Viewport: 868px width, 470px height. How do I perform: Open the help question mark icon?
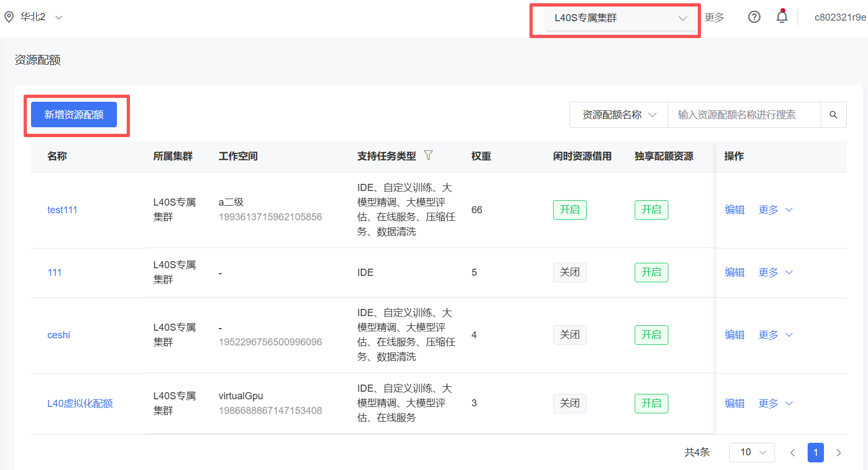pos(754,17)
